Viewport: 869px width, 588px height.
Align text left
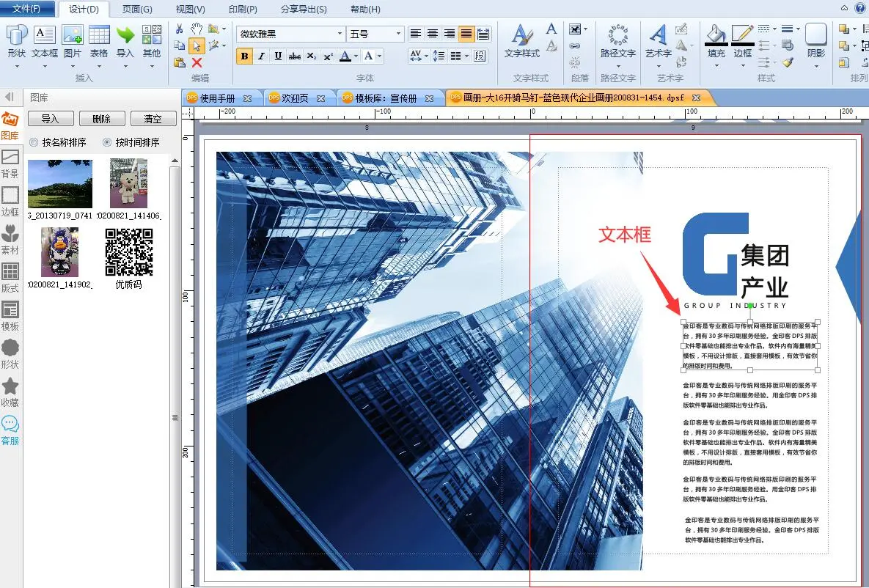click(x=415, y=34)
